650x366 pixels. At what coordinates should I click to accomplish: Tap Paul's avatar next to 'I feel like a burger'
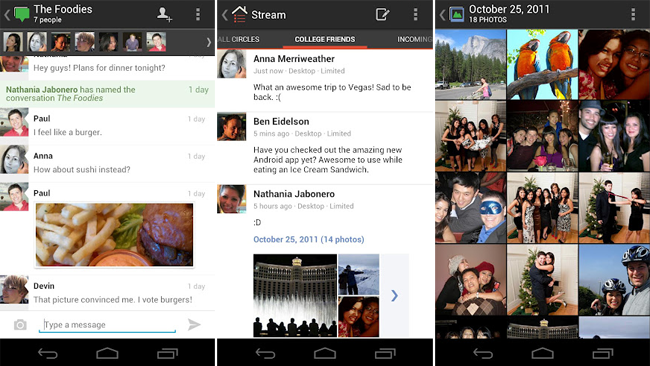coord(15,123)
